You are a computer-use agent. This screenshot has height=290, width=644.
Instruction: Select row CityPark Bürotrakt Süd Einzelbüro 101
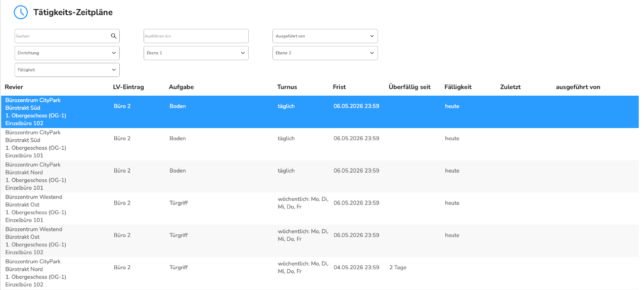click(x=319, y=144)
